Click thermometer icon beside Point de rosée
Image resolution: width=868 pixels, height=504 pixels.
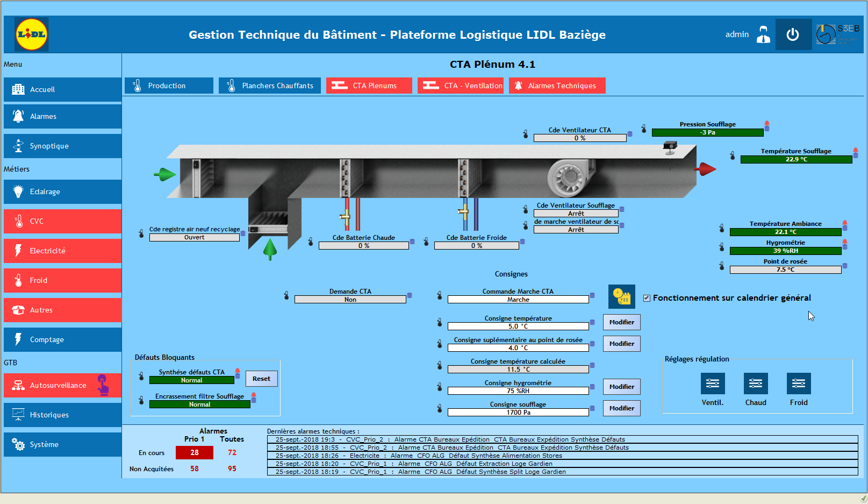pyautogui.click(x=722, y=266)
